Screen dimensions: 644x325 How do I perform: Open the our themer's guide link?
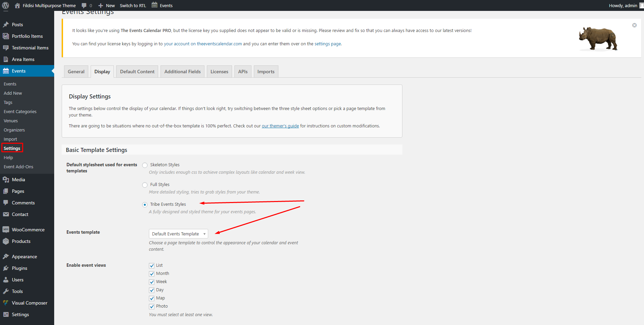pyautogui.click(x=280, y=126)
